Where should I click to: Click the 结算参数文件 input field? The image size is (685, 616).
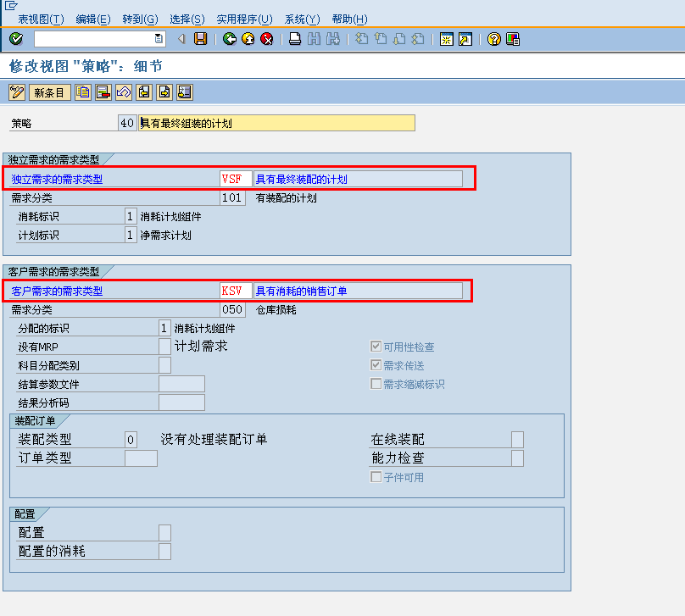[x=181, y=384]
